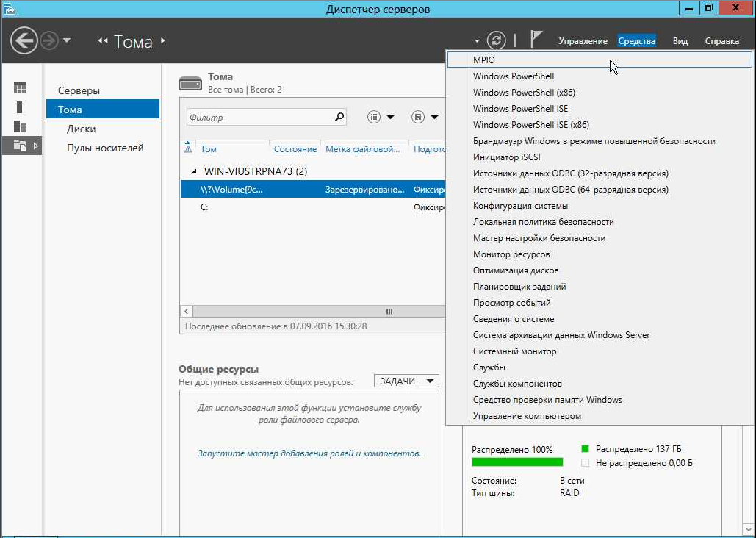
Task: Open Средство проверки памяти Windows
Action: [600, 400]
